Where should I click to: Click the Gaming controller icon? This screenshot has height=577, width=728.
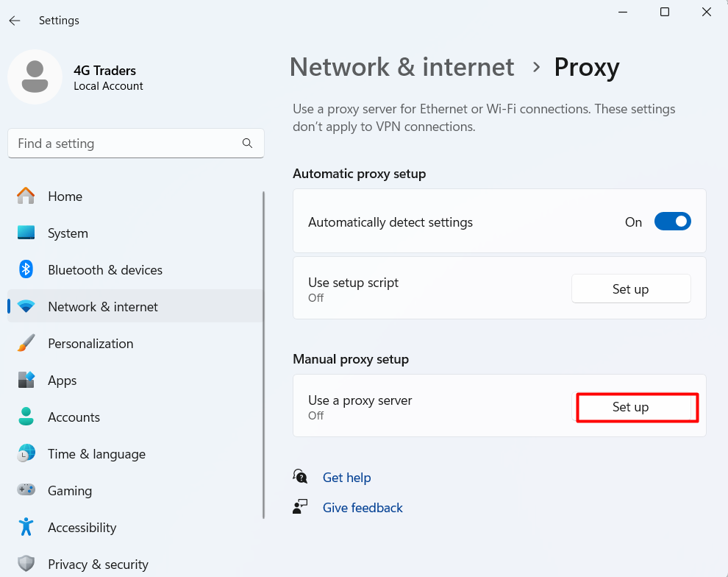coord(26,489)
